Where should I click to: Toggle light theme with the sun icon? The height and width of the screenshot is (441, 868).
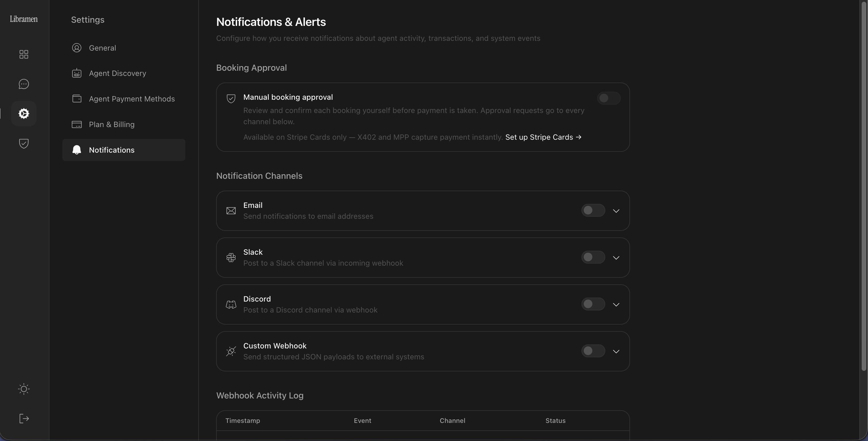pos(24,389)
